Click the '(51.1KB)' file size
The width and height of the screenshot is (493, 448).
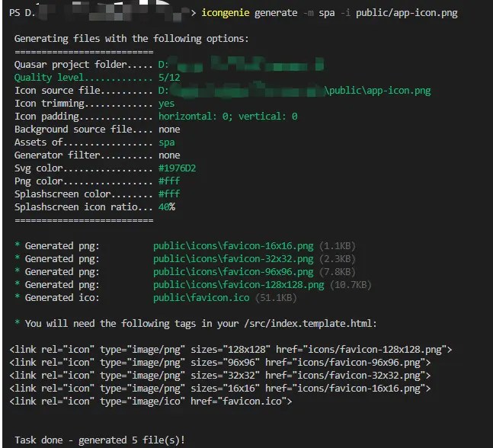pyautogui.click(x=276, y=298)
